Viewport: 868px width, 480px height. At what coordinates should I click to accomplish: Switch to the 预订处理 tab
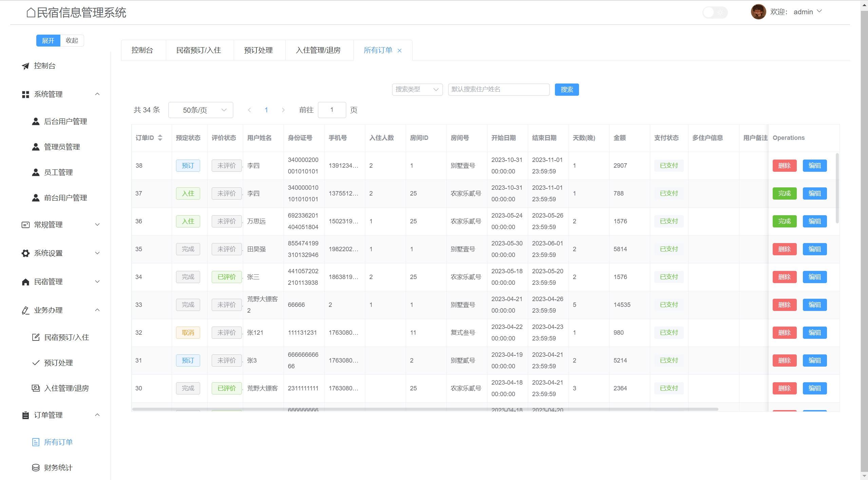pos(258,50)
